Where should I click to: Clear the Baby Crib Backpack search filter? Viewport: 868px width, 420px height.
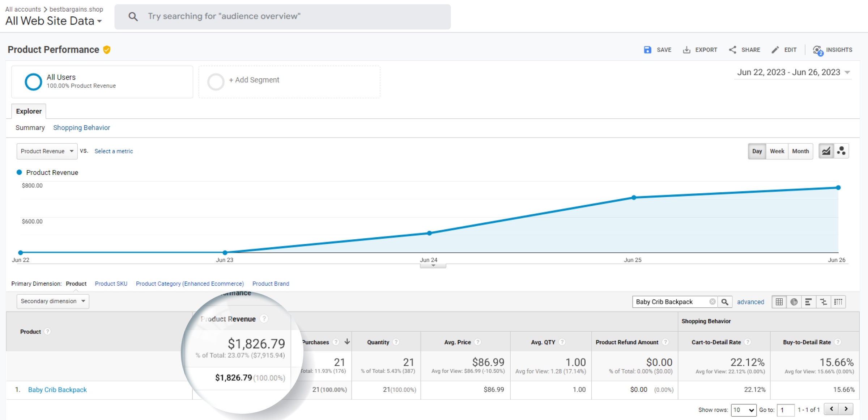pyautogui.click(x=712, y=302)
